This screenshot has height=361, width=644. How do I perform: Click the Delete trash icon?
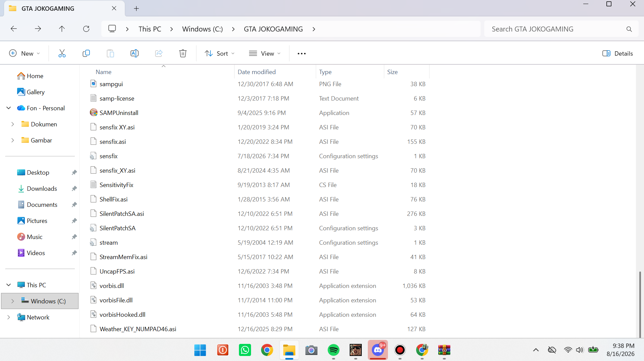pos(183,53)
